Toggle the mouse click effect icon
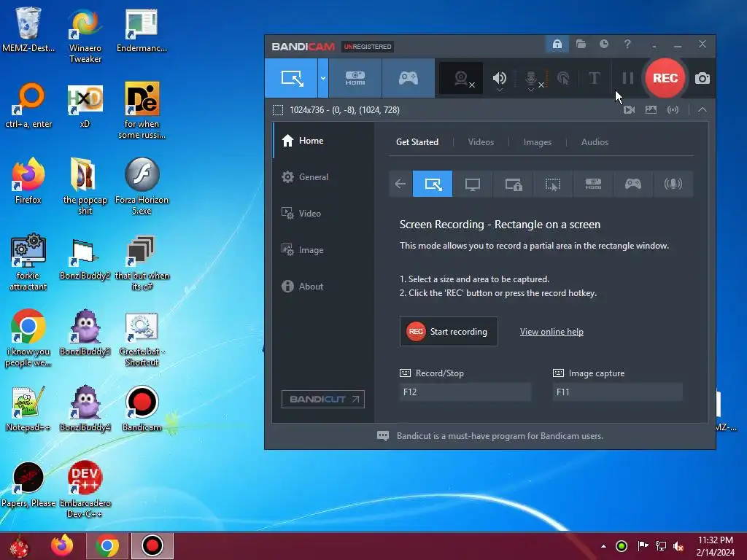The height and width of the screenshot is (560, 747). (564, 78)
